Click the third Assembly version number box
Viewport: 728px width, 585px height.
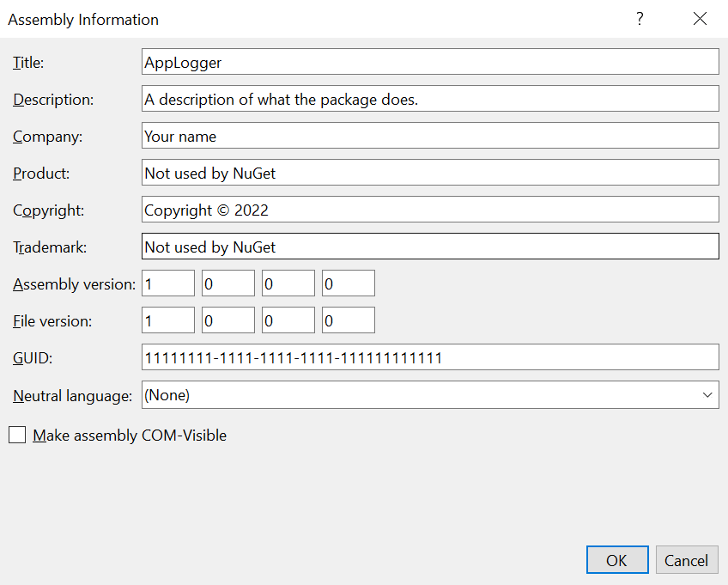click(288, 283)
